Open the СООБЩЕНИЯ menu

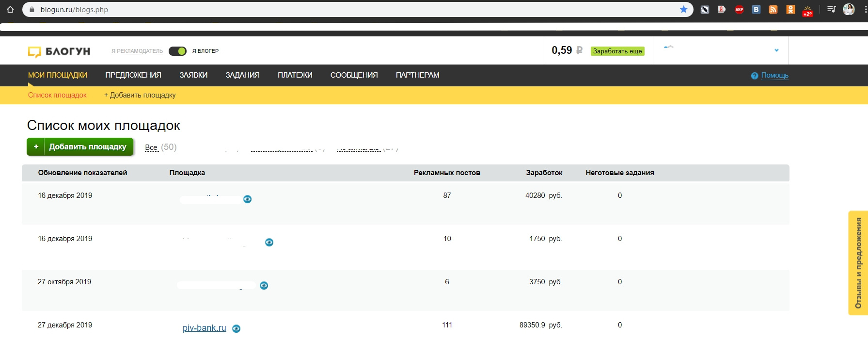tap(354, 75)
